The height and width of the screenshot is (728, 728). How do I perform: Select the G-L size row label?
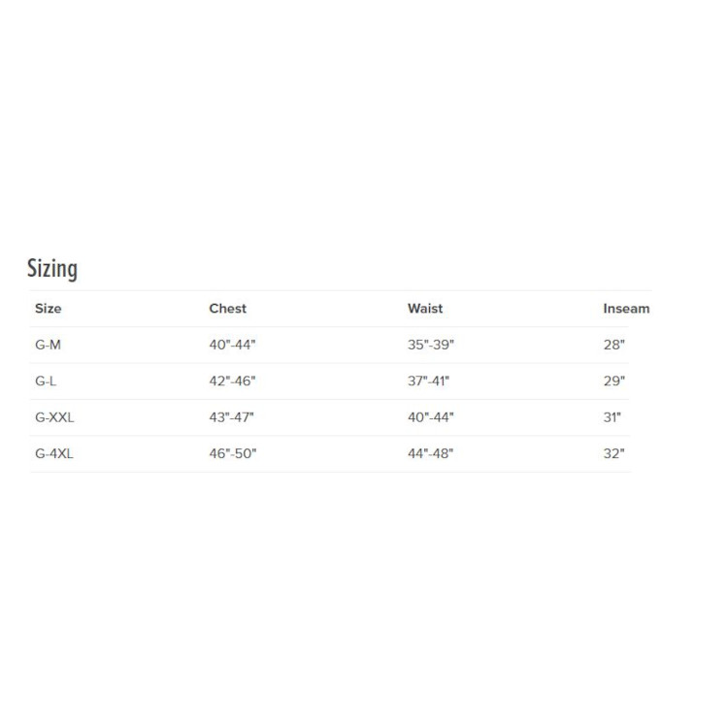coord(45,381)
